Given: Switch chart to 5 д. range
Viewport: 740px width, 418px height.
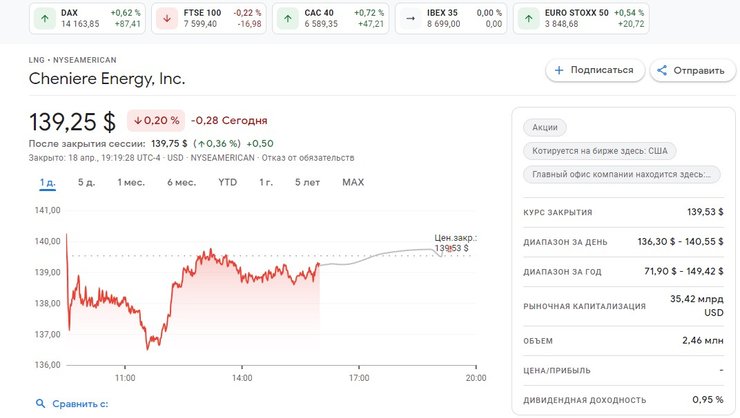Looking at the screenshot, I should click(x=86, y=182).
